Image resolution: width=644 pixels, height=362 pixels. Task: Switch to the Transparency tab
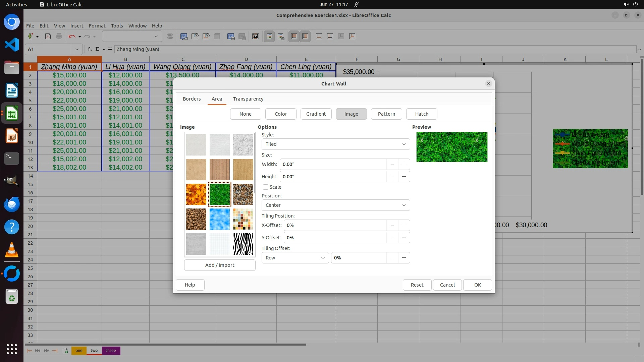pyautogui.click(x=248, y=99)
